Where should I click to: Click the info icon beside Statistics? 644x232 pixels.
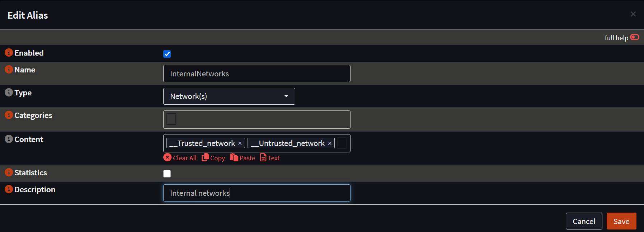point(9,172)
